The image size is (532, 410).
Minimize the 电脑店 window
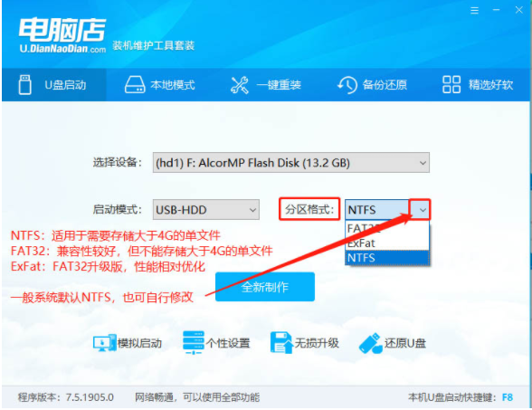point(497,10)
